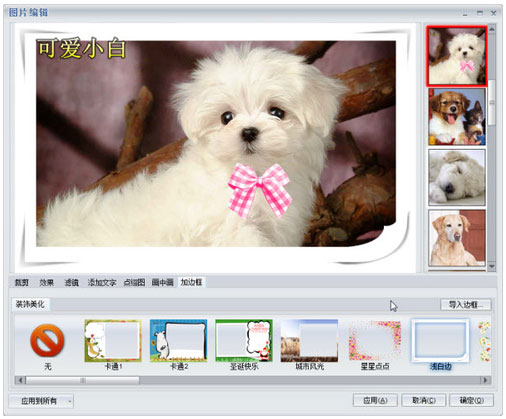Pick the partially visible flower frame
Image resolution: width=506 pixels, height=419 pixels.
click(x=485, y=341)
